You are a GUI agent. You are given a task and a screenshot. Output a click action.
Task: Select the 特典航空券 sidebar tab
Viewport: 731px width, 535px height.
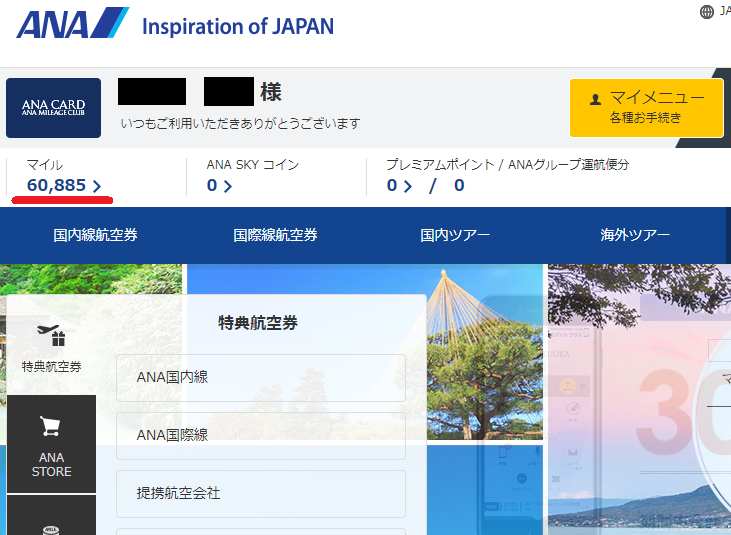51,345
